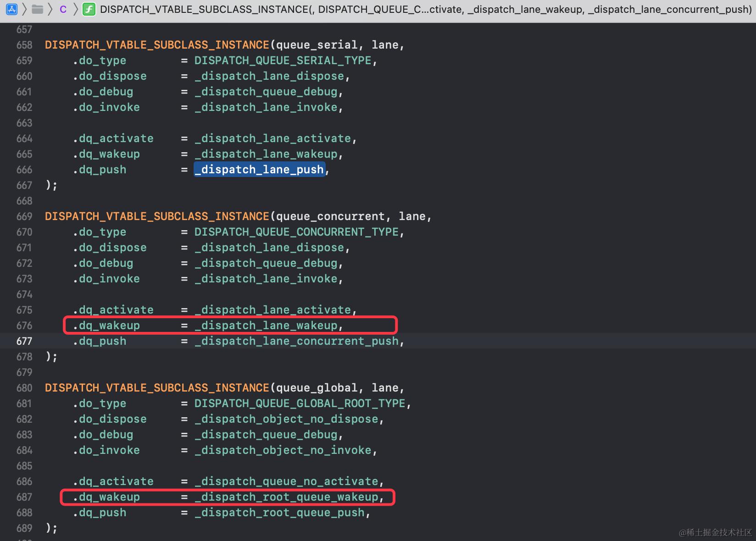This screenshot has height=541, width=756.
Task: Click _dispatch_lane_invoke on line 673
Action: click(266, 279)
